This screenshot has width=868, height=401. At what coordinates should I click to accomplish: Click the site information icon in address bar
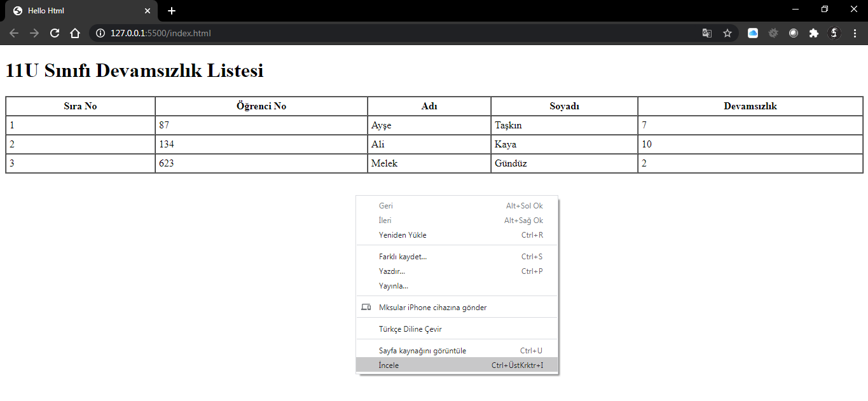(100, 33)
